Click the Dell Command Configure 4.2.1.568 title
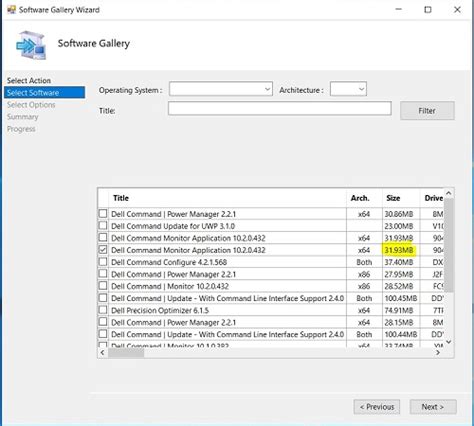This screenshot has height=426, width=474. click(169, 262)
